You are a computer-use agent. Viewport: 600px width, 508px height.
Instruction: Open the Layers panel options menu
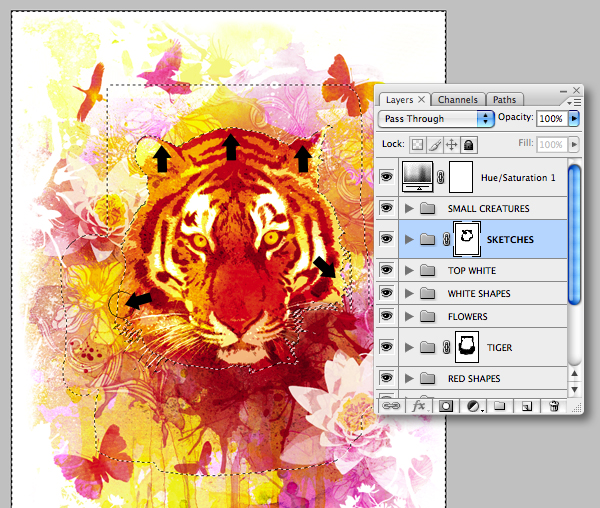click(x=574, y=103)
